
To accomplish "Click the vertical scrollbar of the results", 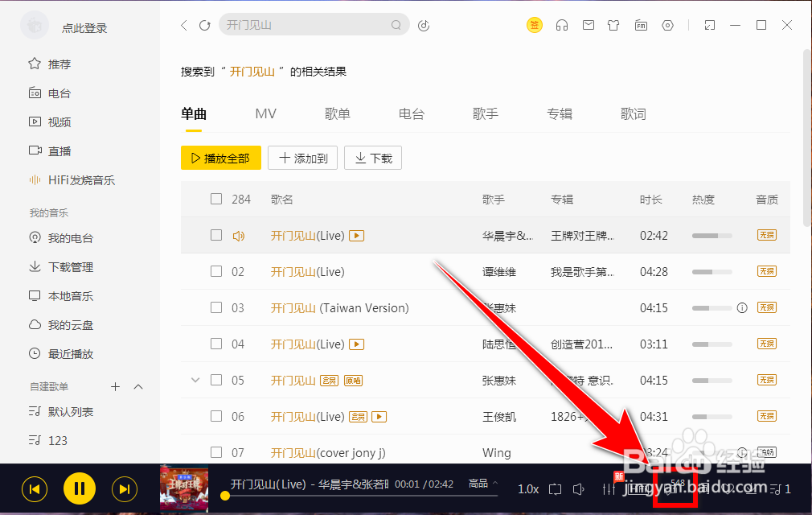I will pos(807,138).
